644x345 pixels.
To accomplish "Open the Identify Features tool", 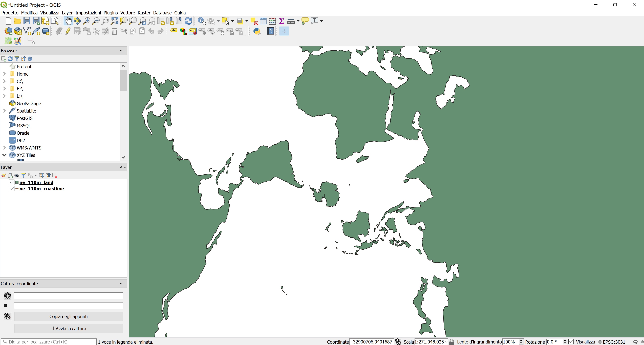I will (x=202, y=21).
